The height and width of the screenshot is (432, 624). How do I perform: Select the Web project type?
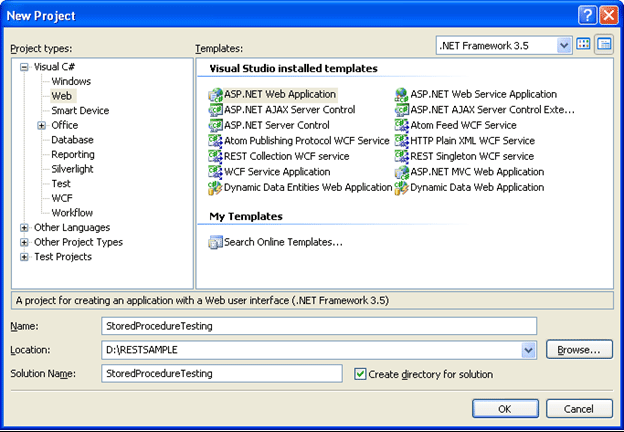[x=62, y=96]
